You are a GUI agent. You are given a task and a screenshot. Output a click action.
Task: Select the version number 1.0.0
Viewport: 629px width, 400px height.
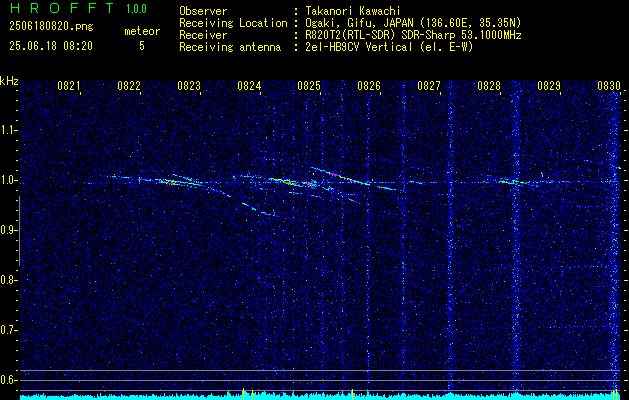pyautogui.click(x=136, y=9)
